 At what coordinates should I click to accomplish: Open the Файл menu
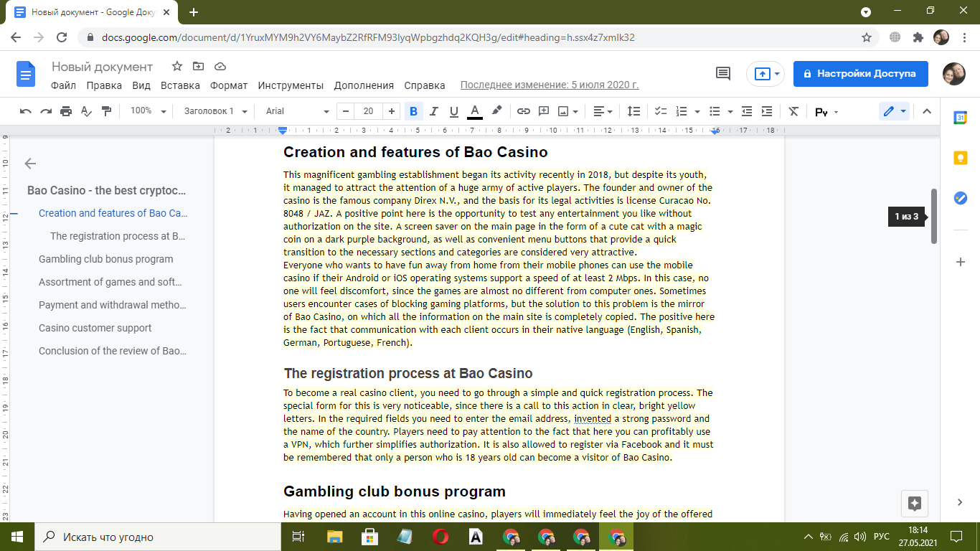click(64, 85)
